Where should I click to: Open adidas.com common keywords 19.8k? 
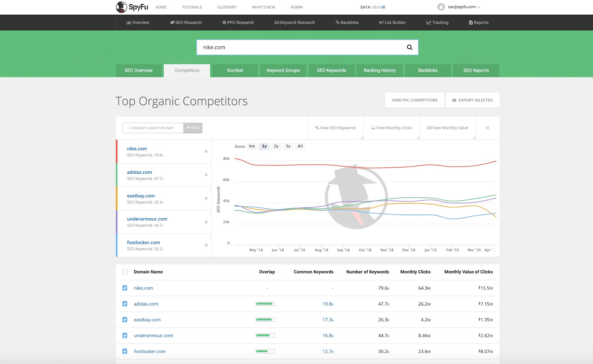pyautogui.click(x=328, y=304)
